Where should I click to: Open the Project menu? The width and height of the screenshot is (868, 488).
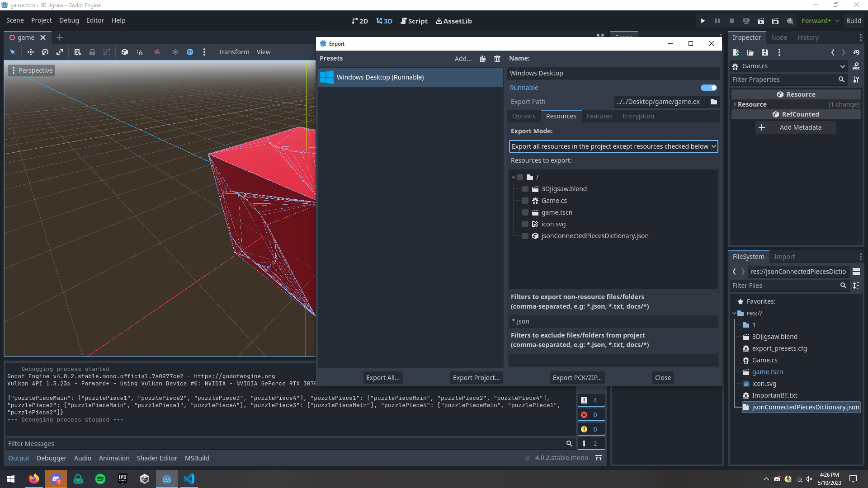click(41, 20)
